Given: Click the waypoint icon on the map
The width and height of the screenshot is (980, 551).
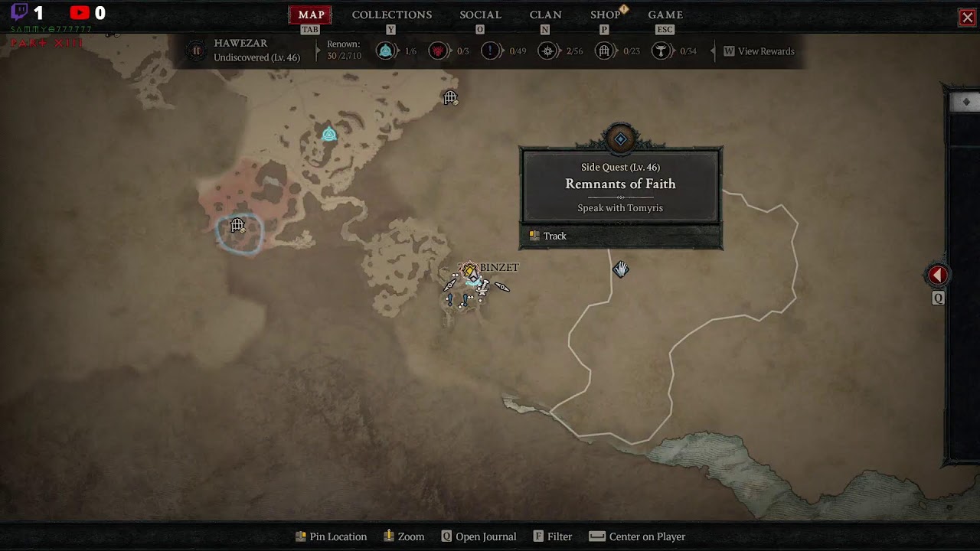Looking at the screenshot, I should pyautogui.click(x=329, y=135).
